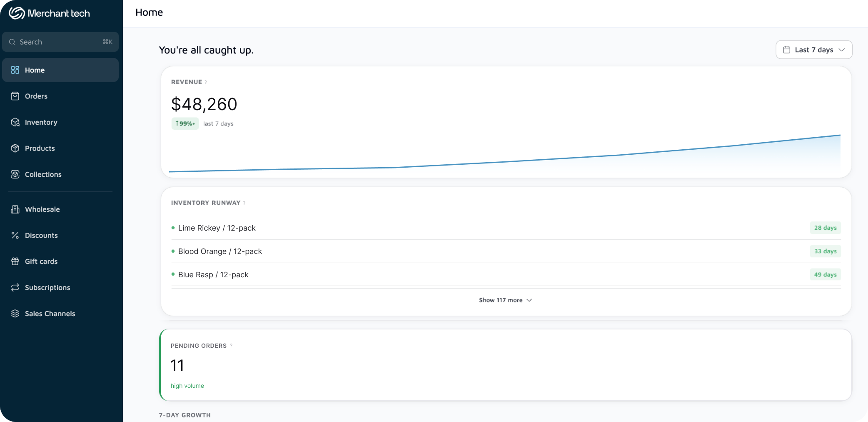Click the calendar icon in date picker
Viewport: 868px width, 422px height.
[786, 50]
